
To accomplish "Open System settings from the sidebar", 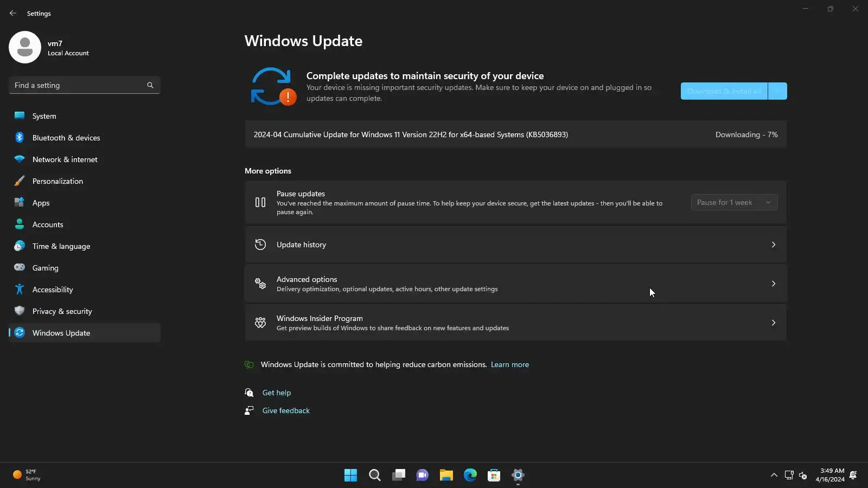I will (x=85, y=116).
